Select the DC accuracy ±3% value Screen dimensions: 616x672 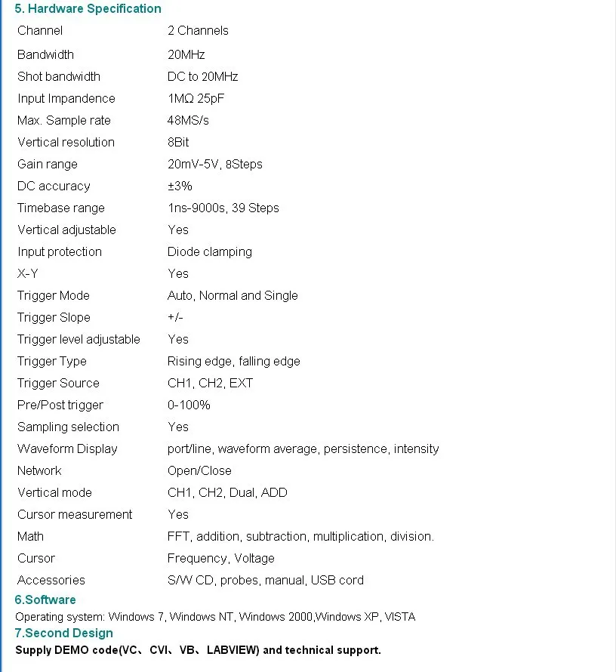[180, 186]
